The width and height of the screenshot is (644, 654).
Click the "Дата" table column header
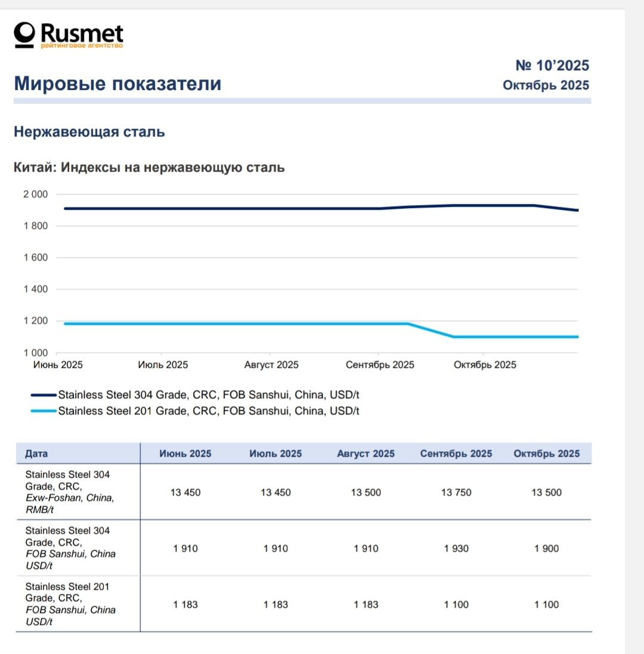click(36, 454)
